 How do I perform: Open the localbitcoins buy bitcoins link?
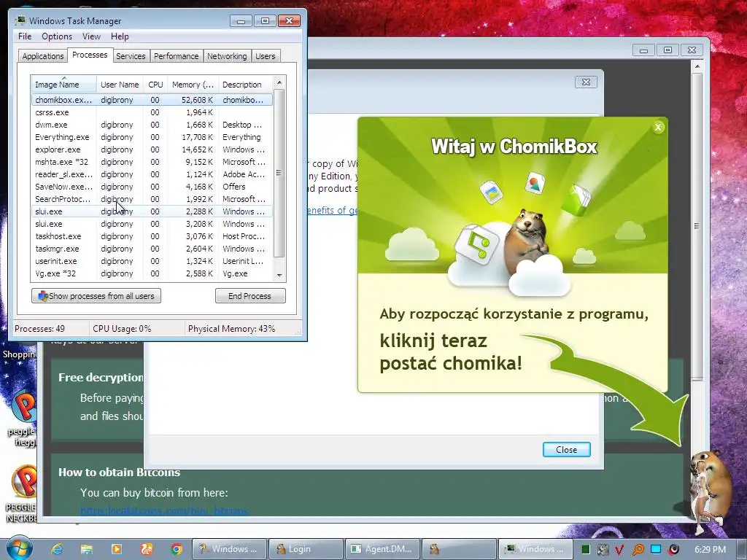point(164,511)
